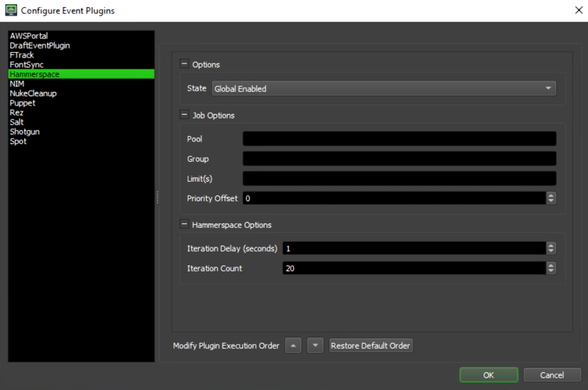Click the Restore Default Order button
588x390 pixels.
click(370, 345)
